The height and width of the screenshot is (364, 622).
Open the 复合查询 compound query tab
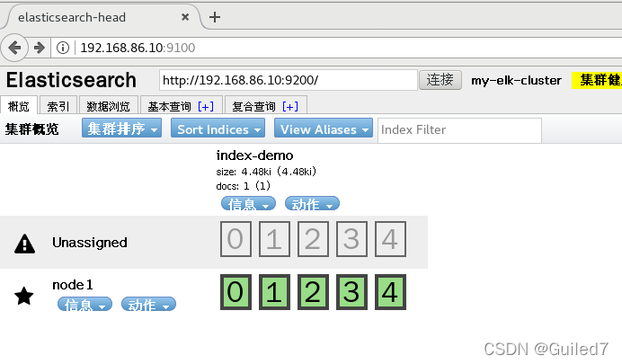click(x=253, y=106)
